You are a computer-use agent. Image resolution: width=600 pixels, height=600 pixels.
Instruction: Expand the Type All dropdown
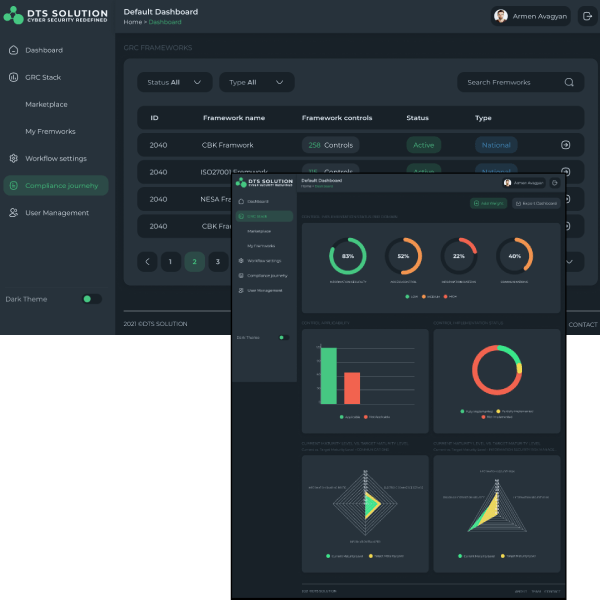(256, 82)
